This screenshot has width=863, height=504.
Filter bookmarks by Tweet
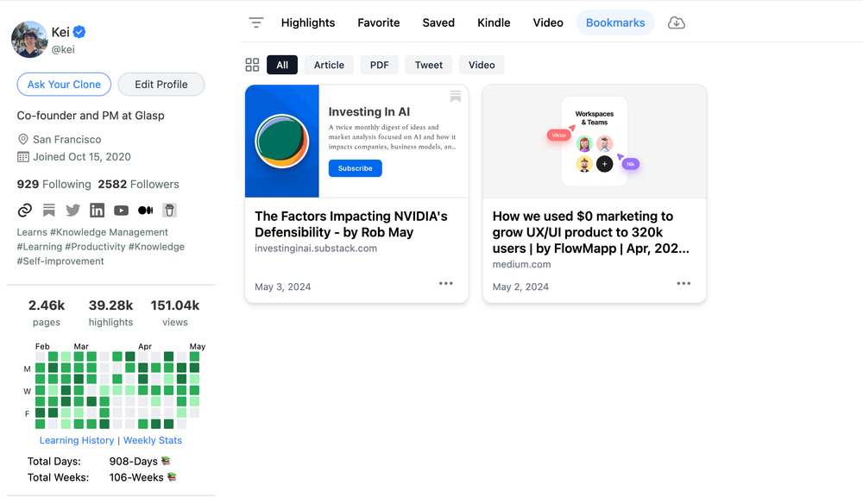point(429,65)
